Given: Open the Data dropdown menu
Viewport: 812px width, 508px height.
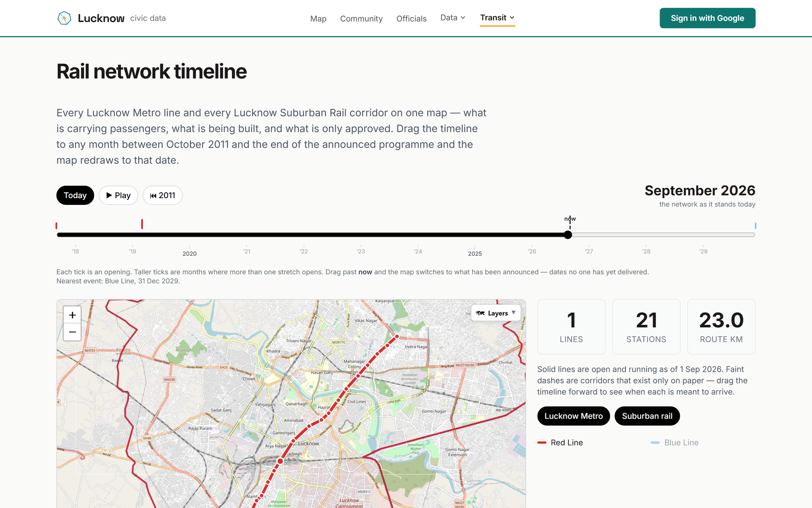Looking at the screenshot, I should tap(453, 18).
